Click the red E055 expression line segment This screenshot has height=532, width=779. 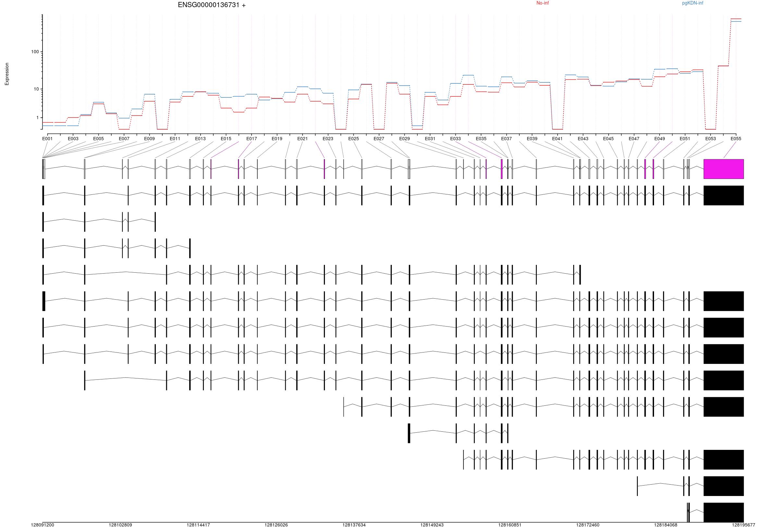[x=736, y=19]
